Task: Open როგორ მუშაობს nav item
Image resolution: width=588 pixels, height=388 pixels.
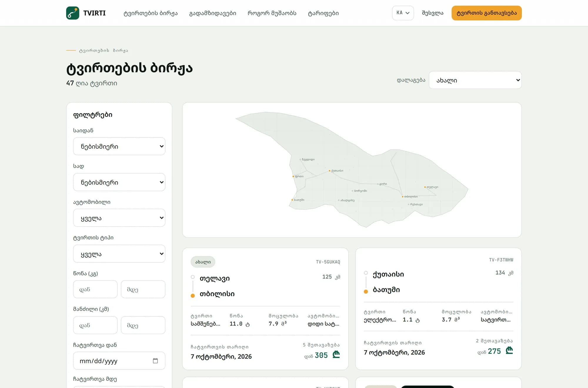Action: (272, 13)
